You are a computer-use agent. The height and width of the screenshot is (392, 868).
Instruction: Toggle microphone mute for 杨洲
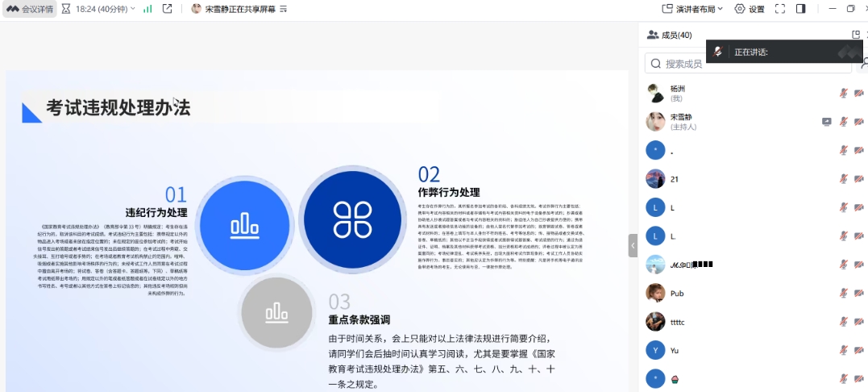click(843, 93)
